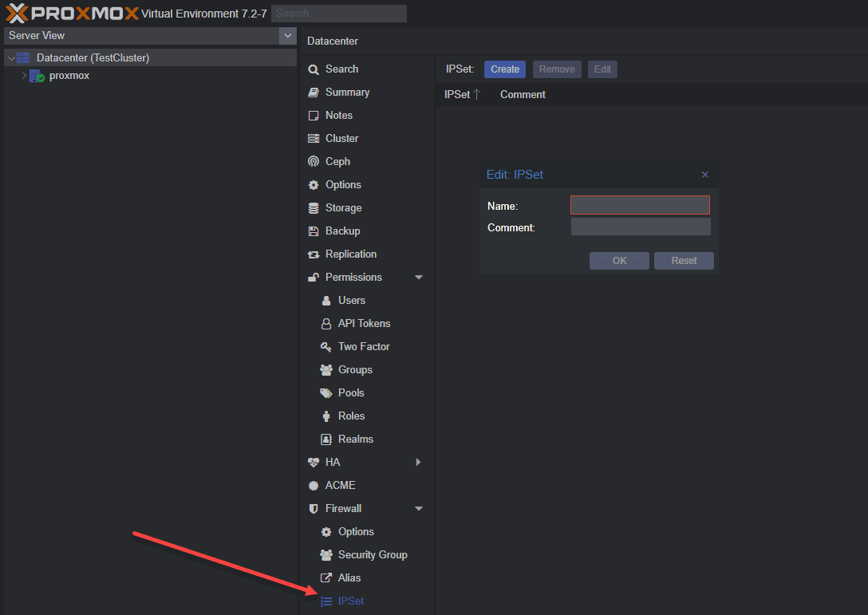Click the Proxmox logo
The height and width of the screenshot is (615, 868).
tap(72, 13)
